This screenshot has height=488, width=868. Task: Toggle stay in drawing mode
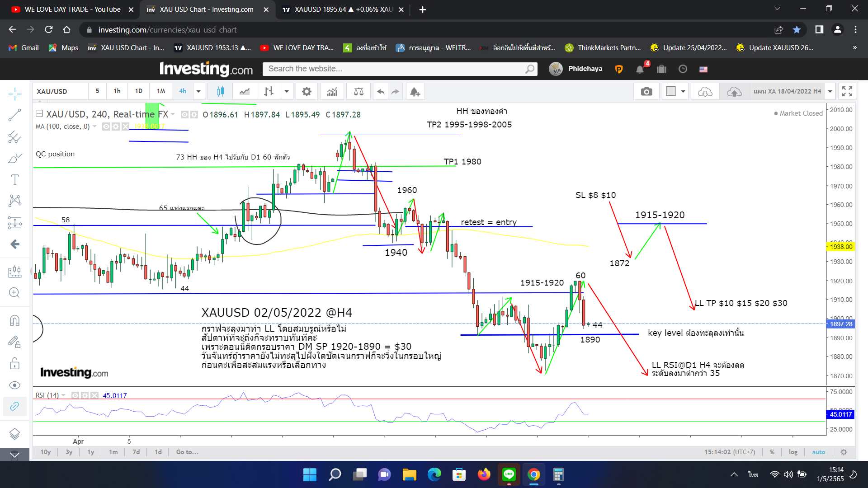(14, 342)
